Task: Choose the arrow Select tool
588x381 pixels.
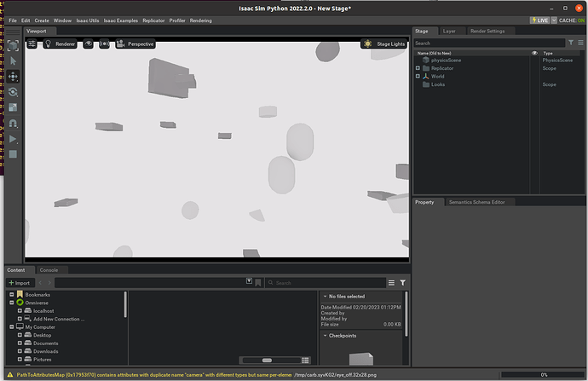Action: [x=13, y=61]
